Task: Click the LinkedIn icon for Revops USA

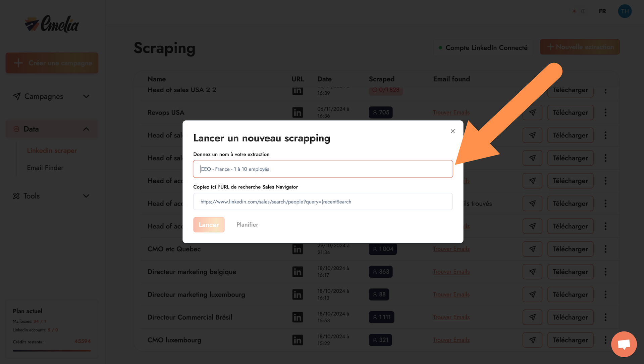Action: coord(297,112)
